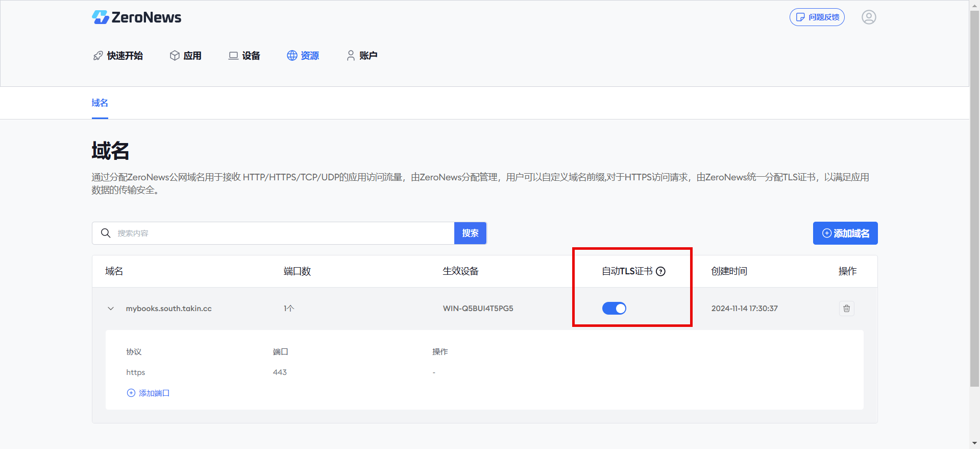The height and width of the screenshot is (449, 980).
Task: Click the magnifier icon in search box
Action: point(106,233)
